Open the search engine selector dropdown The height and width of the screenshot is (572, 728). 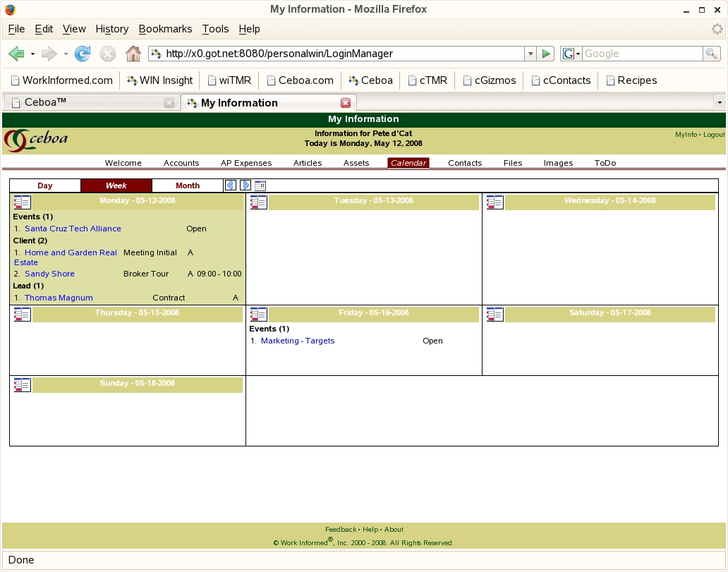click(x=571, y=54)
